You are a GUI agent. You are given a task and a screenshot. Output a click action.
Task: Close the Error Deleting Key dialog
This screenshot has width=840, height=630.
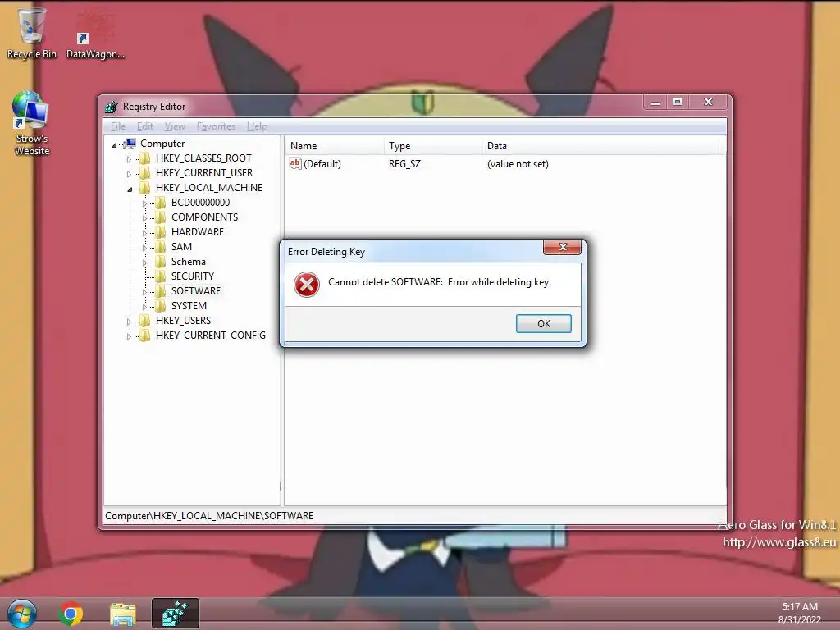[562, 247]
